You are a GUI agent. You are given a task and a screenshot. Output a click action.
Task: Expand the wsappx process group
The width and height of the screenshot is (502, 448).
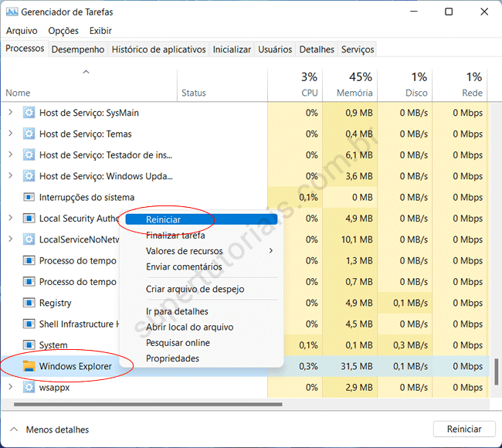tap(11, 387)
